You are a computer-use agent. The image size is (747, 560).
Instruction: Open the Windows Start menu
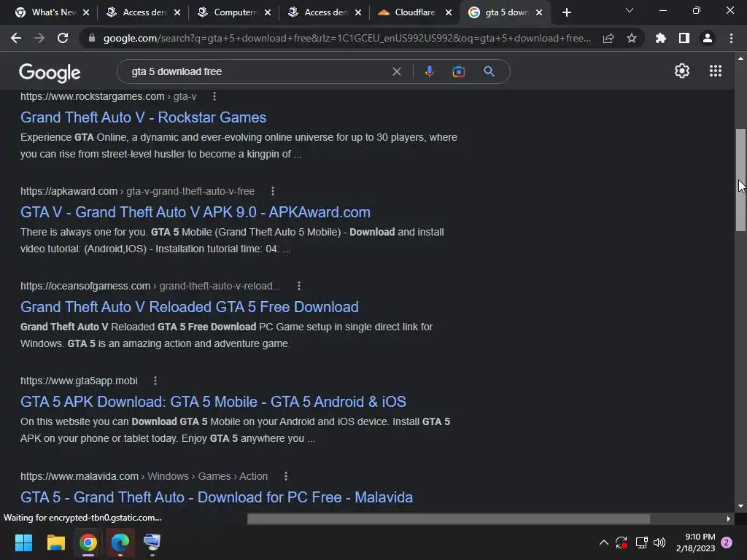pyautogui.click(x=23, y=542)
